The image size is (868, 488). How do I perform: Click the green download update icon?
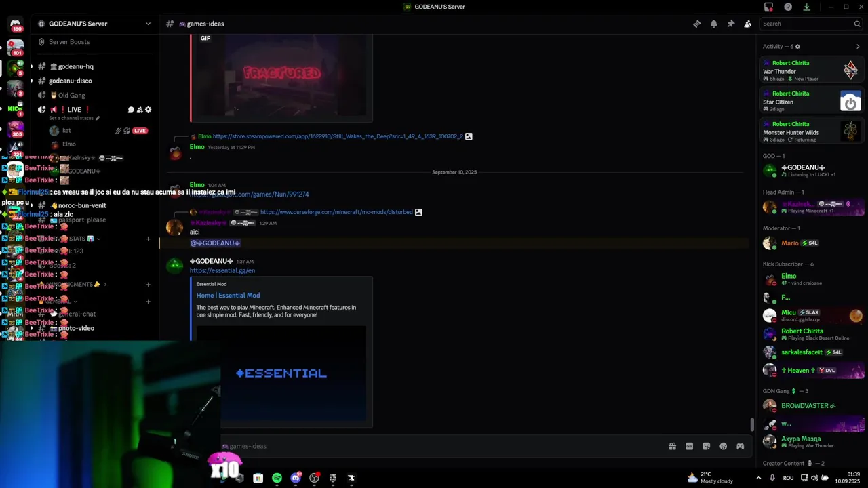[x=806, y=7]
